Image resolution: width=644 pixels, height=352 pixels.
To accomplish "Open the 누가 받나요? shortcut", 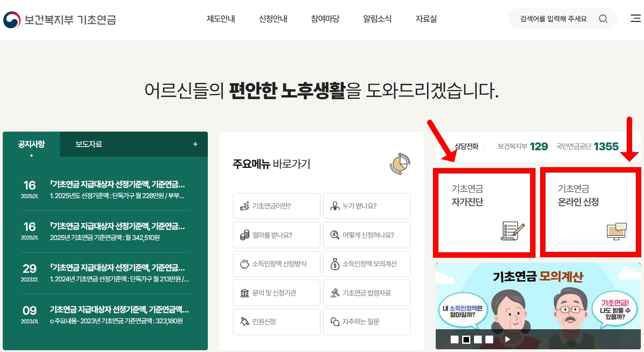I will coord(367,206).
